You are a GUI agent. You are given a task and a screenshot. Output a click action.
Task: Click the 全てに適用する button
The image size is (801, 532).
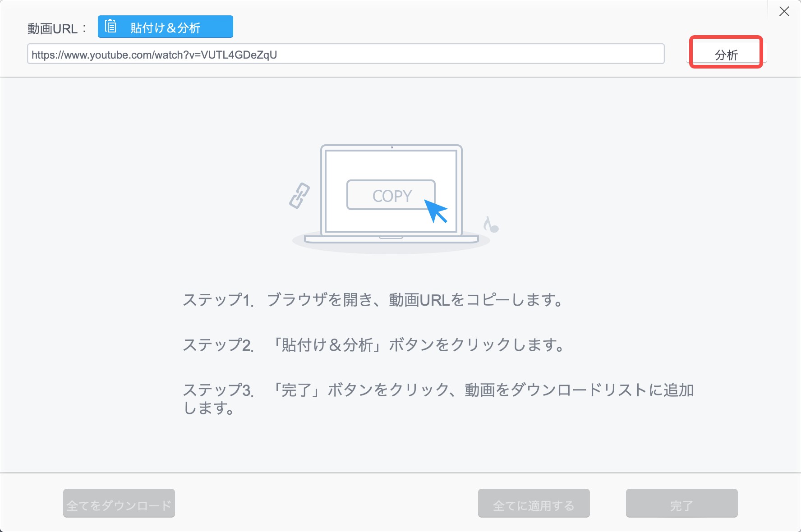(x=534, y=503)
